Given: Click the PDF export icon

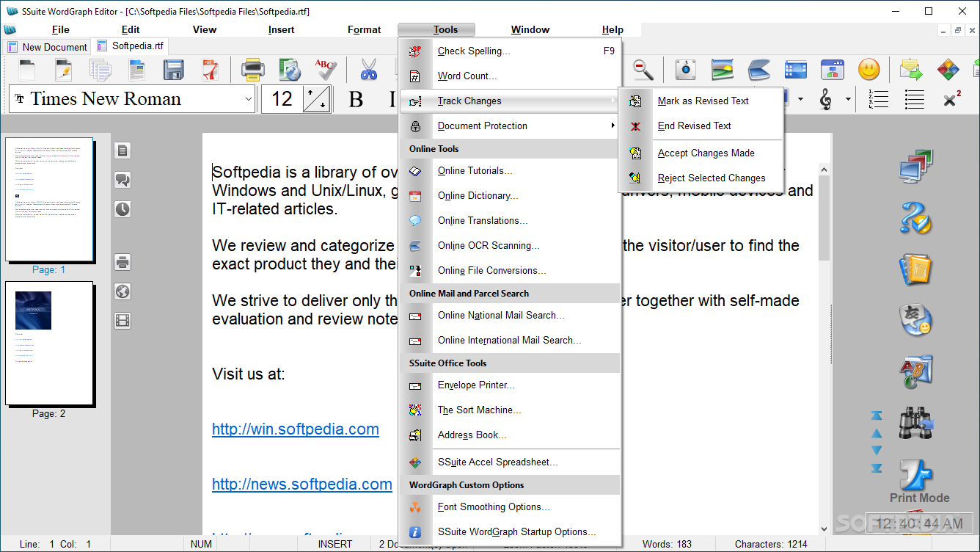Looking at the screenshot, I should click(x=211, y=70).
